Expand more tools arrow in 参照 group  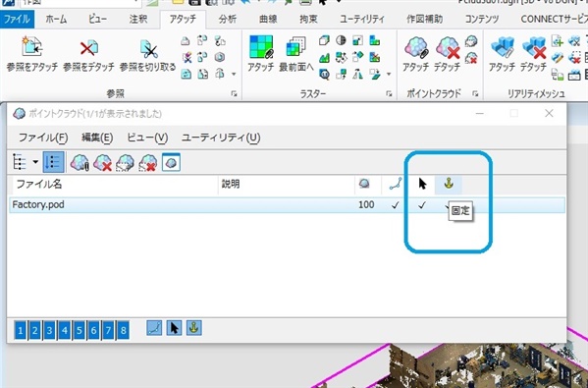tap(234, 75)
